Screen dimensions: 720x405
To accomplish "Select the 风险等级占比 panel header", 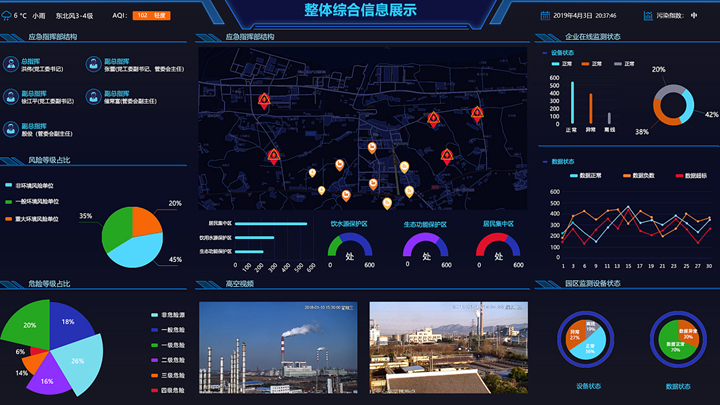I will (x=49, y=160).
